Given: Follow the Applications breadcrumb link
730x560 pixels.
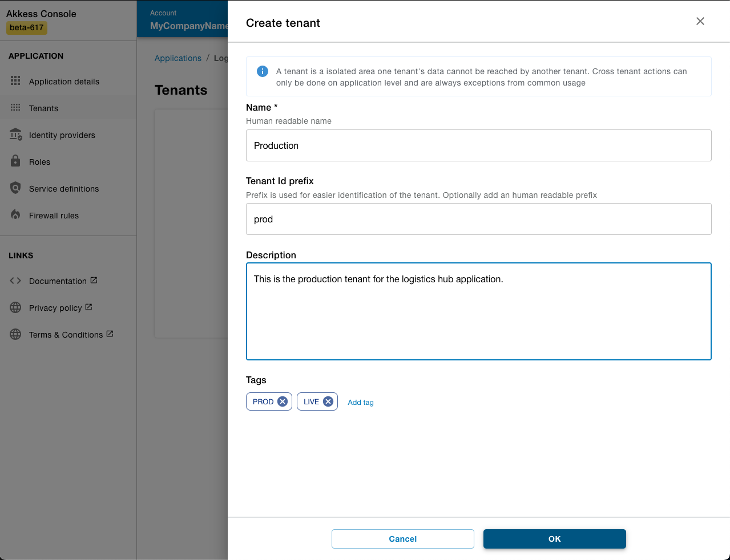Looking at the screenshot, I should (x=178, y=58).
